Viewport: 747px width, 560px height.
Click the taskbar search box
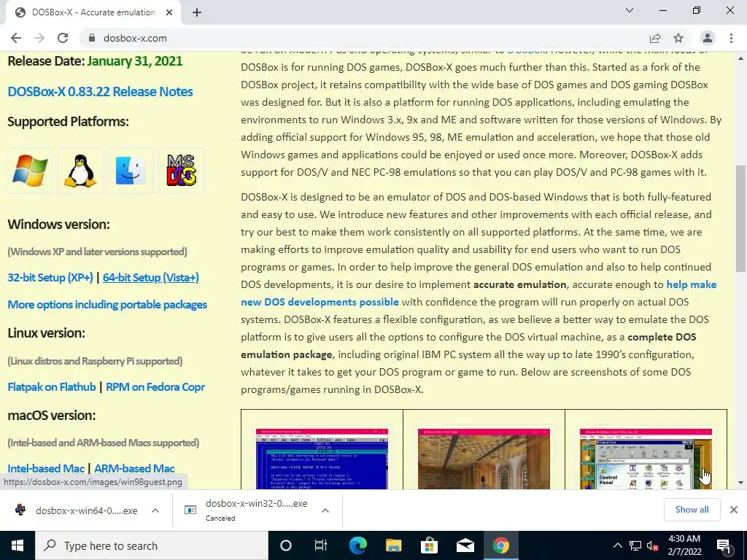[152, 545]
